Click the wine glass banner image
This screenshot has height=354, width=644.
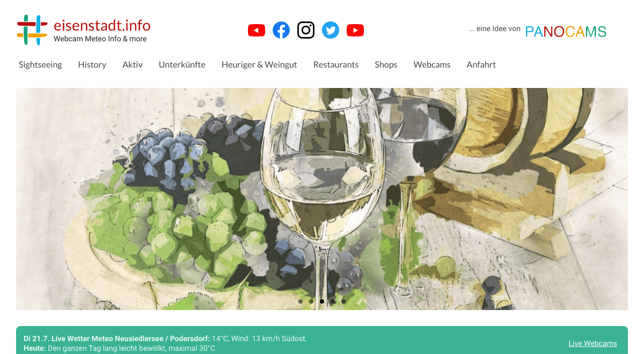[x=322, y=199]
